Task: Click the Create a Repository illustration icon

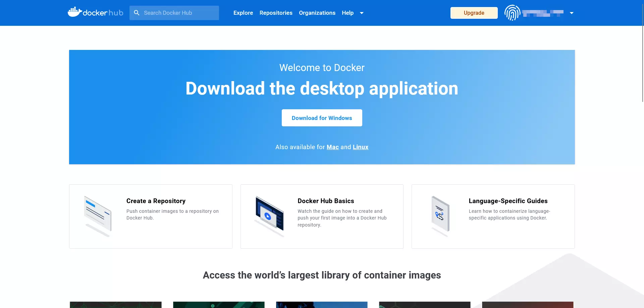Action: coord(98,215)
